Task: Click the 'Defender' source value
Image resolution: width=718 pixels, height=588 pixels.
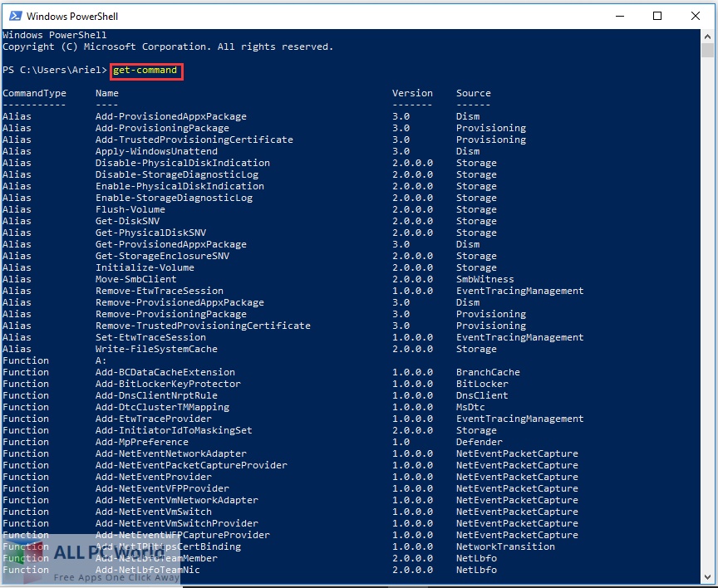Action: (x=479, y=442)
